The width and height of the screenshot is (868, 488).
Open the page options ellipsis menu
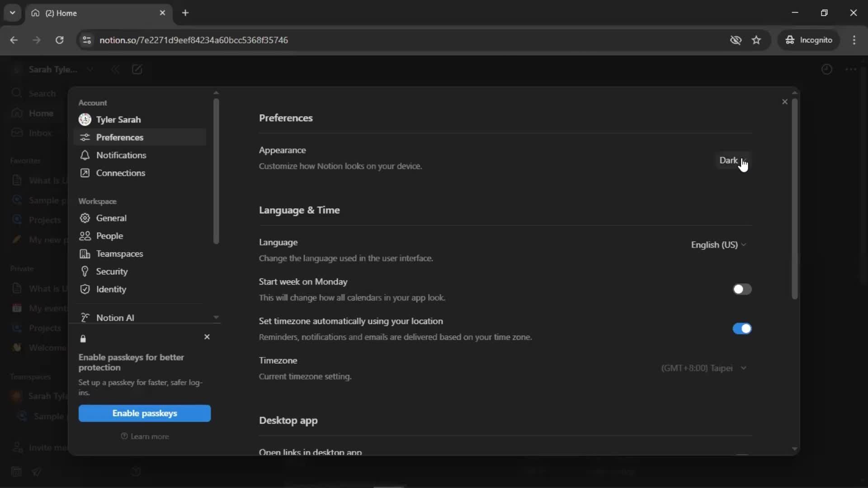[851, 69]
